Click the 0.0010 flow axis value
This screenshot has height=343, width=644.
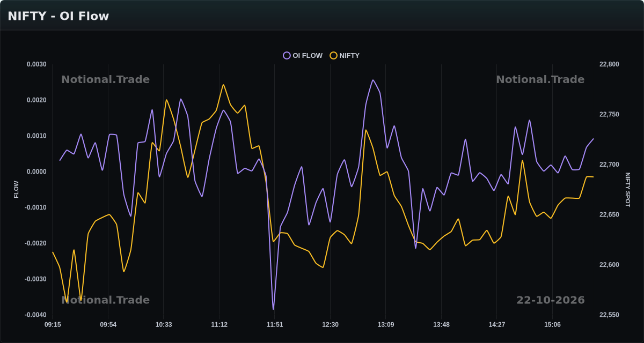click(36, 136)
